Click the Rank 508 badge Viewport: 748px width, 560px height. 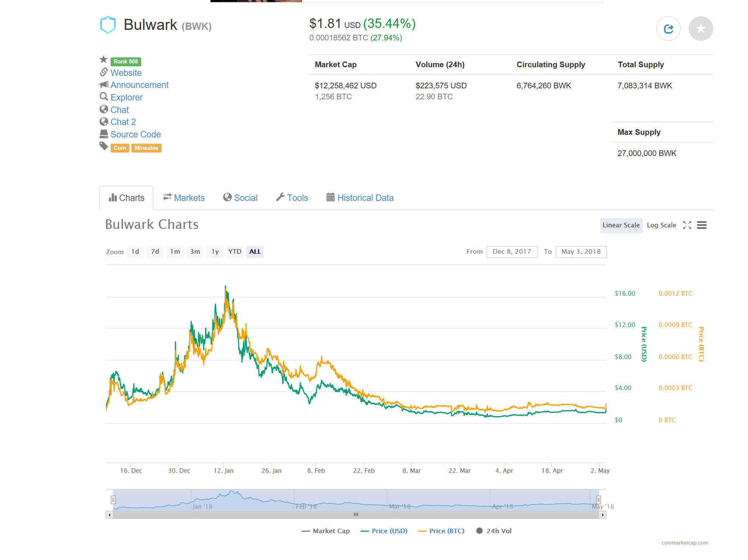(126, 62)
